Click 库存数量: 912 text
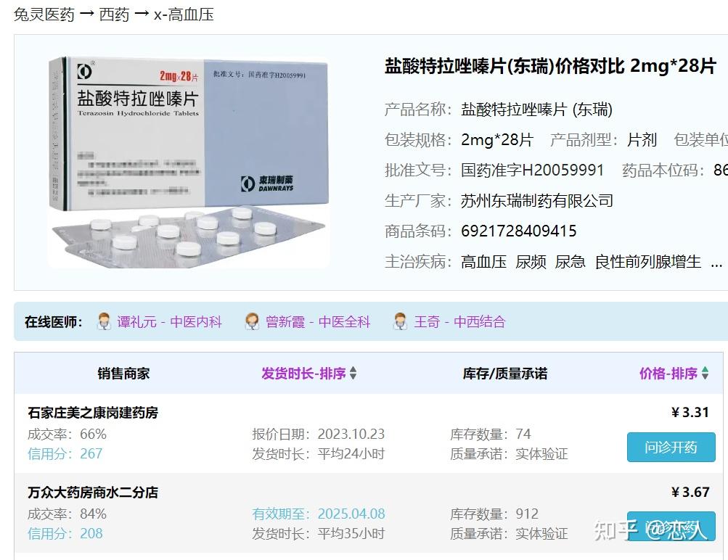The image size is (728, 560). point(494,514)
